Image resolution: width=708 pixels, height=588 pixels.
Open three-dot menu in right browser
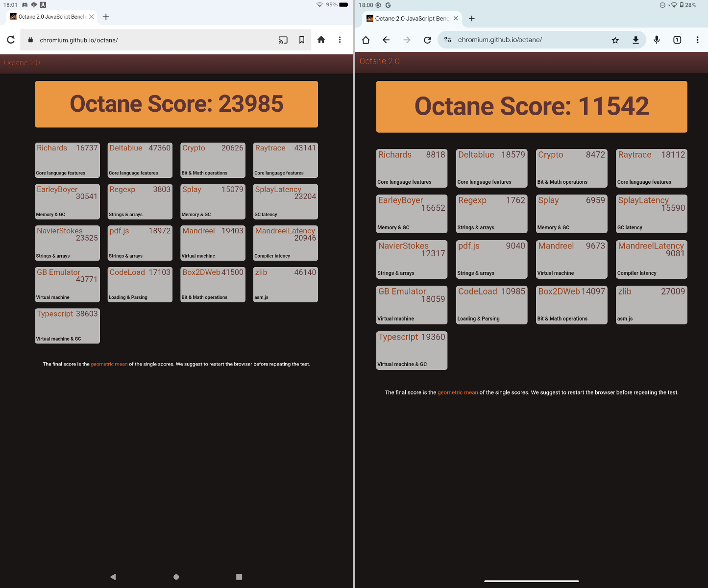[x=697, y=40]
